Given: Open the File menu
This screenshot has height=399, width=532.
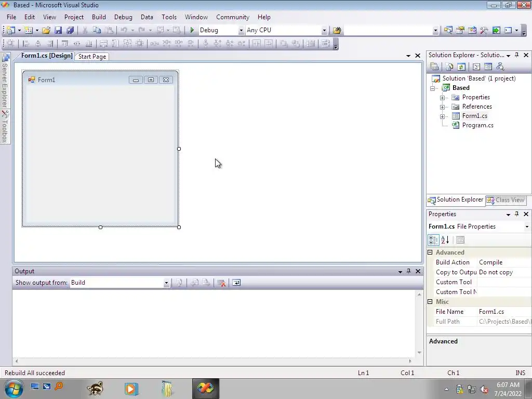Looking at the screenshot, I should (x=11, y=17).
